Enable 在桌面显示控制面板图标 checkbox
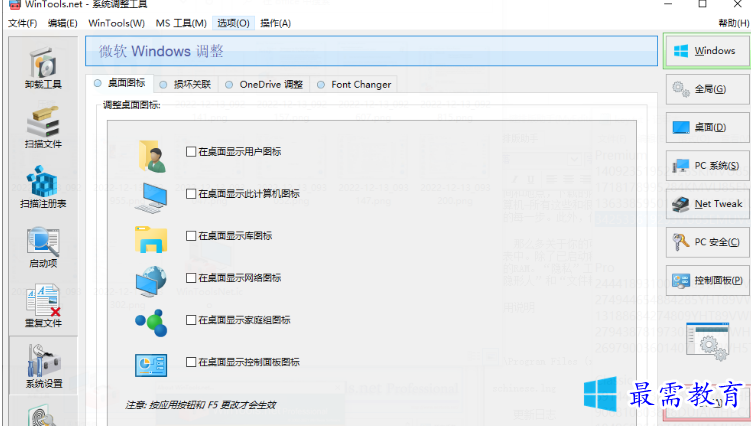The image size is (751, 426). pyautogui.click(x=191, y=362)
